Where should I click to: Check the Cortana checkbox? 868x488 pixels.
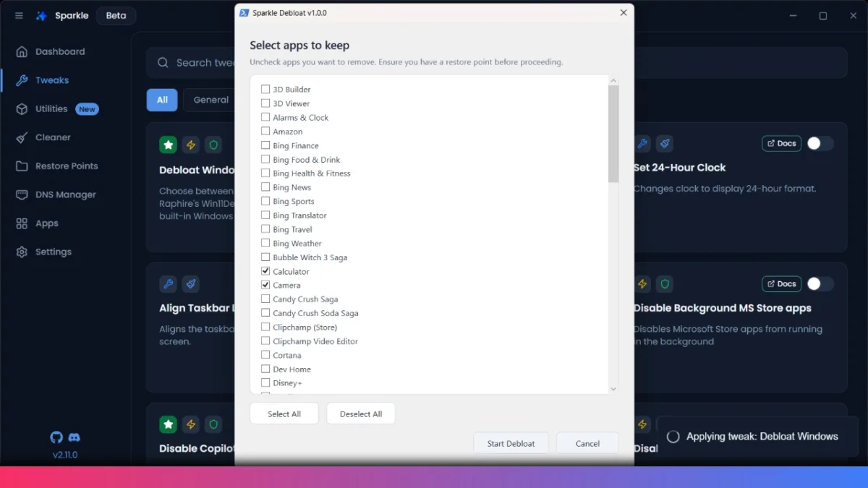[x=265, y=355]
